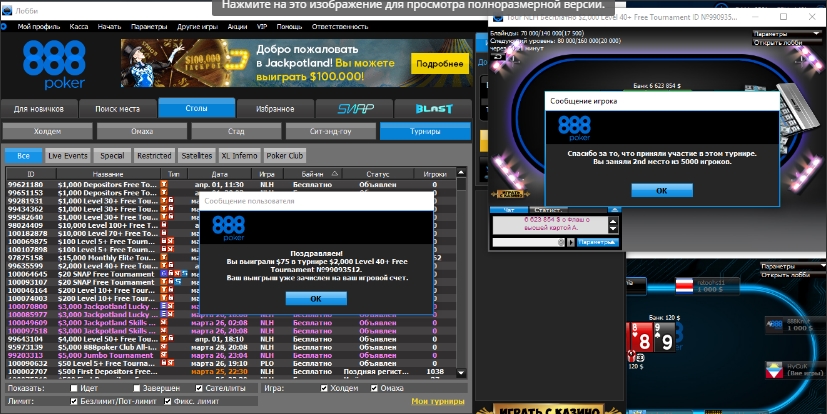Click the 8 of hearts card

(x=640, y=338)
